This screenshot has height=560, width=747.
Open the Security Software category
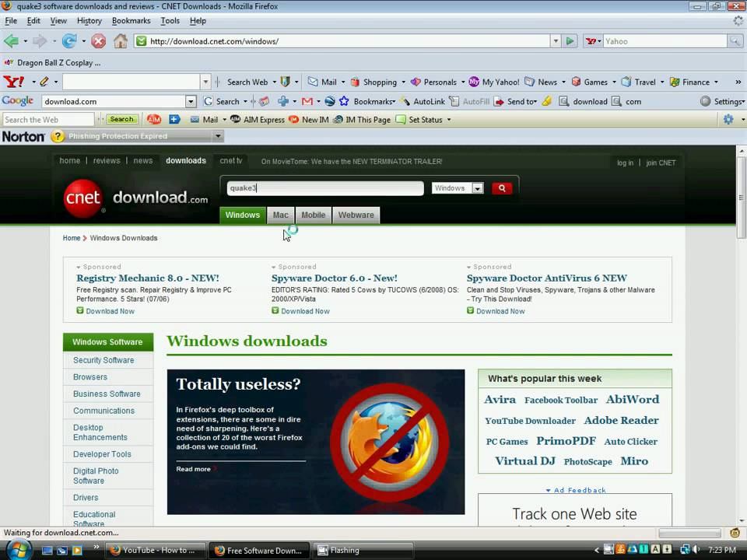(x=103, y=360)
